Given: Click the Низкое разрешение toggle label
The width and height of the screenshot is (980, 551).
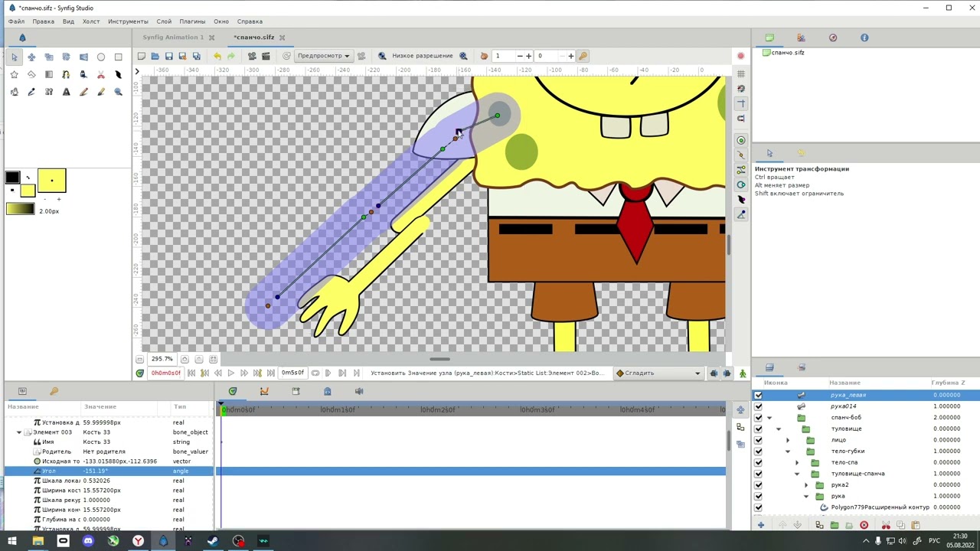Looking at the screenshot, I should 422,56.
